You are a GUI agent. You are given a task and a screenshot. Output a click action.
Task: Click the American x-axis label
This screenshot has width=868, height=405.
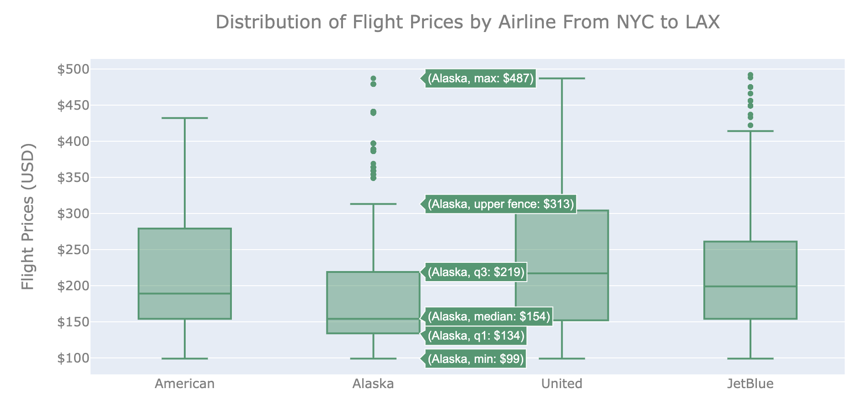[185, 384]
